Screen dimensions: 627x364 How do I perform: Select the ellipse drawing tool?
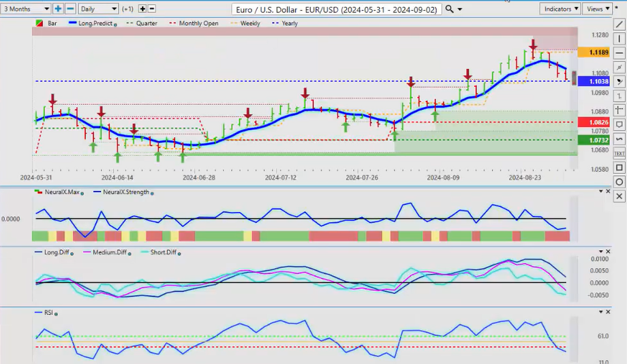coord(619,182)
